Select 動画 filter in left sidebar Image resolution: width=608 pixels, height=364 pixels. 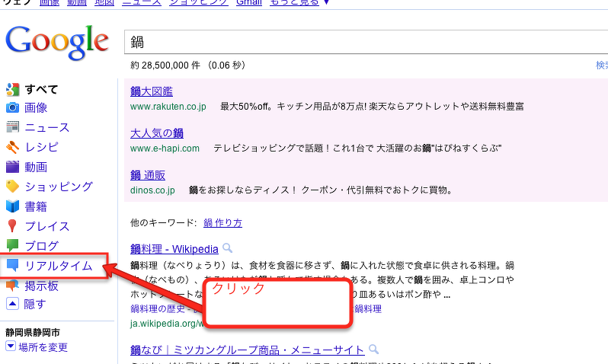pos(36,167)
